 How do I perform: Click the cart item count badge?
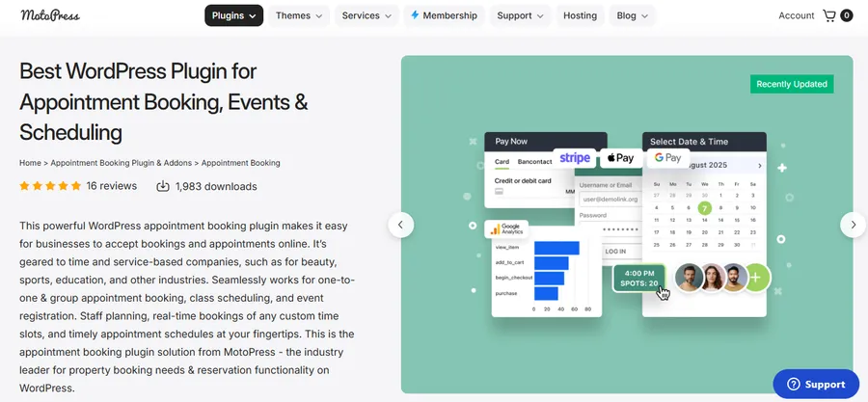tap(847, 15)
